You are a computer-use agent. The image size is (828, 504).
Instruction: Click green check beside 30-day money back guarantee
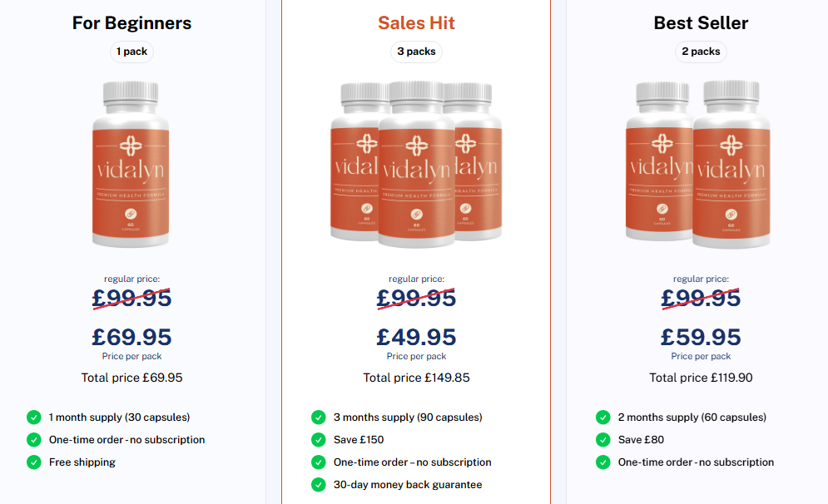[318, 485]
